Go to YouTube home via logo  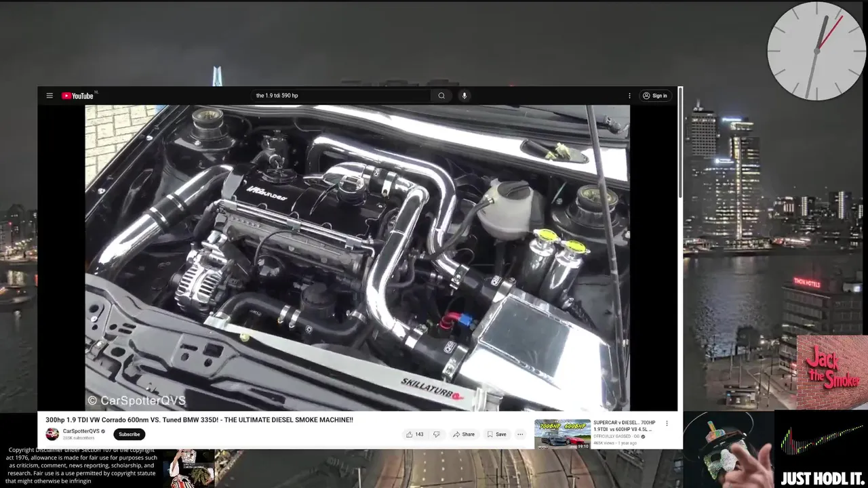(78, 96)
